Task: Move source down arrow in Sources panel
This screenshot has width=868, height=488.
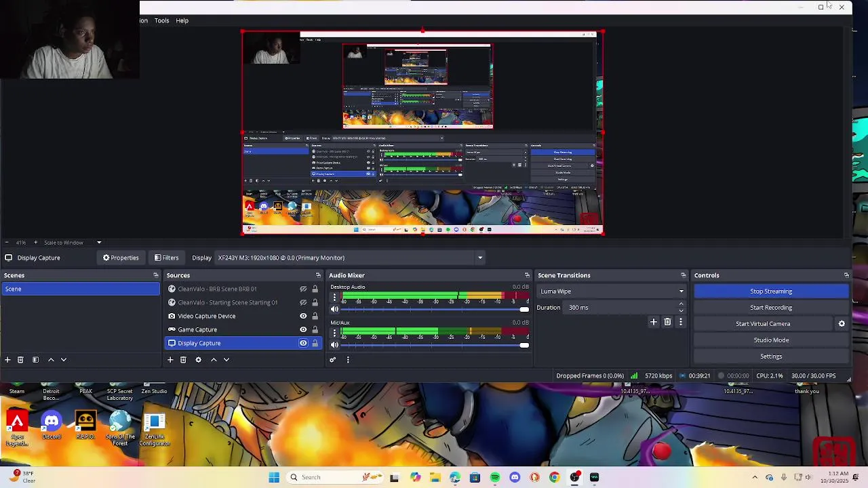Action: (226, 360)
